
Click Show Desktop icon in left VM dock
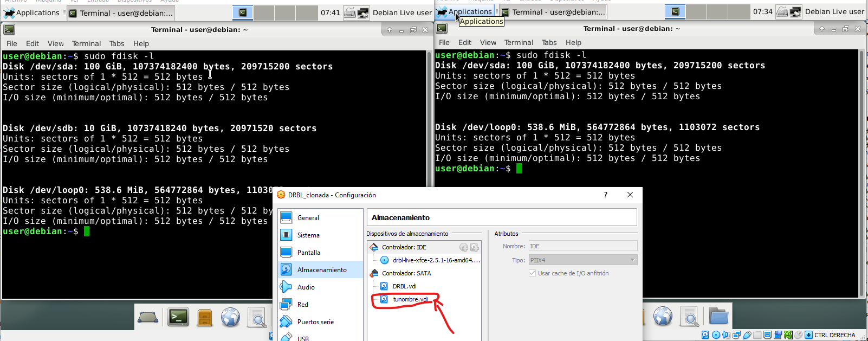pyautogui.click(x=148, y=317)
